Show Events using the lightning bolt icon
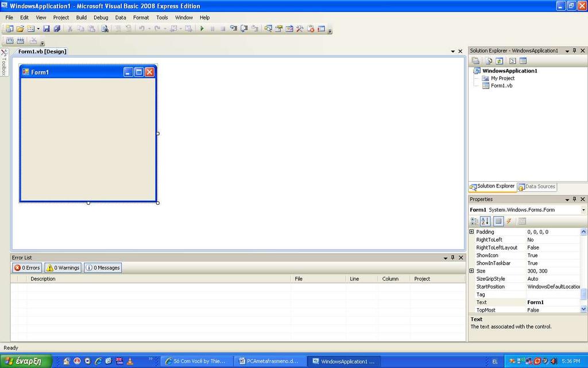Image resolution: width=588 pixels, height=368 pixels. coord(509,221)
